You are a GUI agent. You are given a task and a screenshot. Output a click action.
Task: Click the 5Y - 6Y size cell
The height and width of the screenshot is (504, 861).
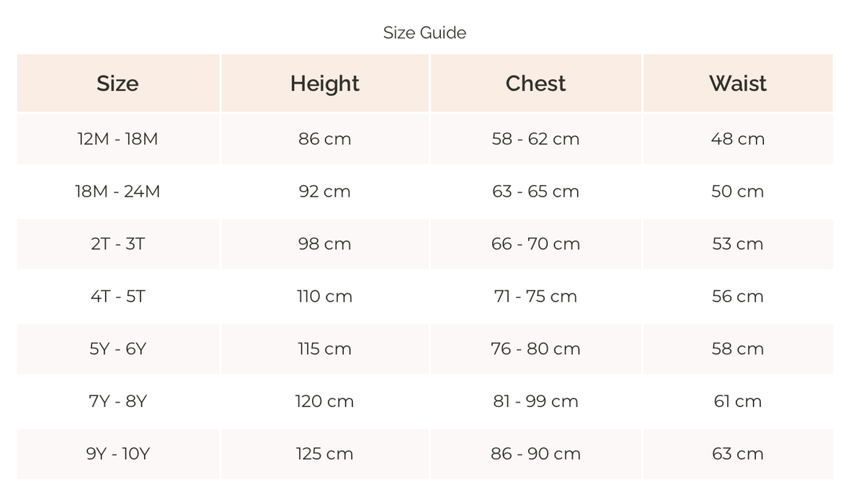(x=117, y=349)
